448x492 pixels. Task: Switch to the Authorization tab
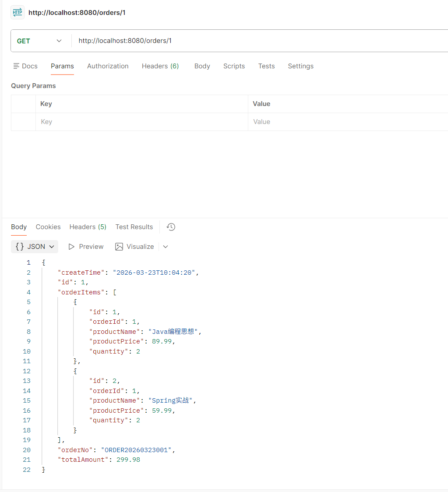pyautogui.click(x=108, y=66)
